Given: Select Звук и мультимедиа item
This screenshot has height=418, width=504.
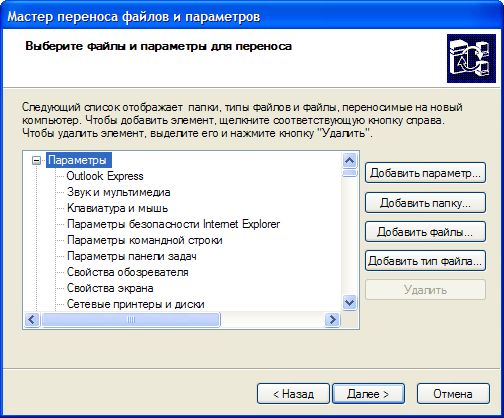Looking at the screenshot, I should 119,192.
